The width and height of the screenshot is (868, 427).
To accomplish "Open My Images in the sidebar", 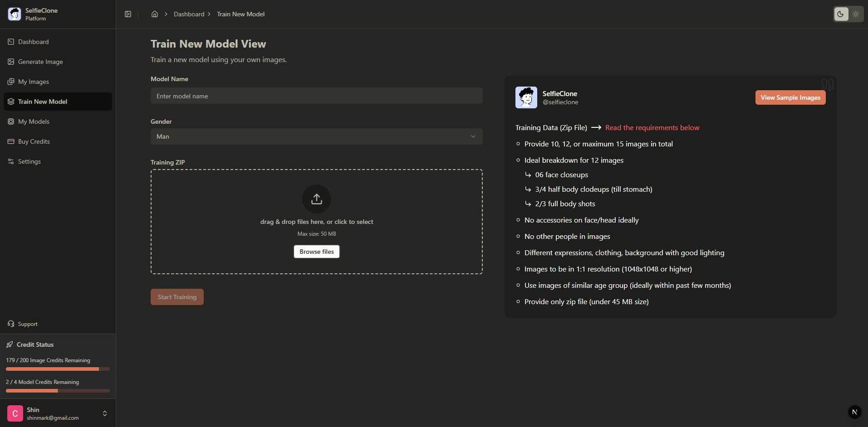I will [58, 82].
